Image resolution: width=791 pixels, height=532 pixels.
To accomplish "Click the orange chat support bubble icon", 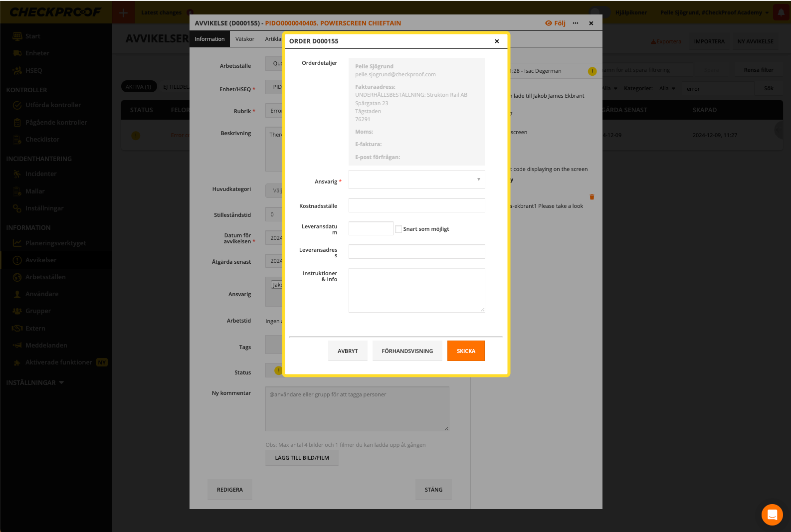I will (772, 515).
